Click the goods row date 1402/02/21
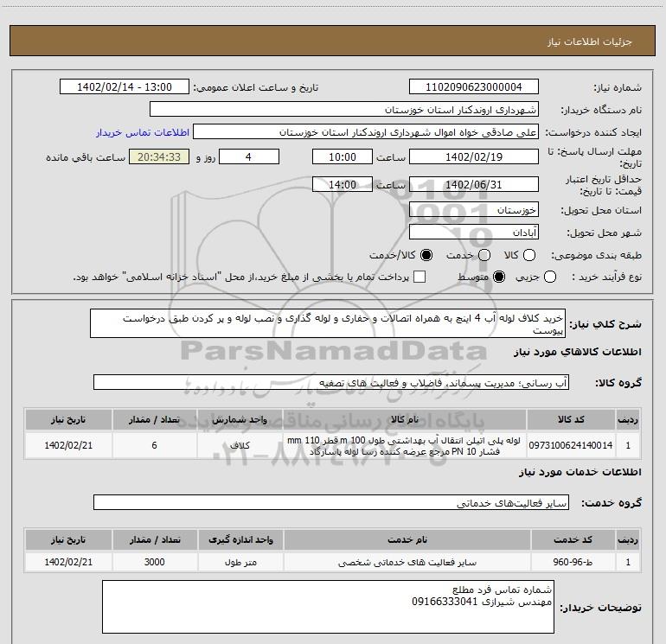 (x=68, y=445)
